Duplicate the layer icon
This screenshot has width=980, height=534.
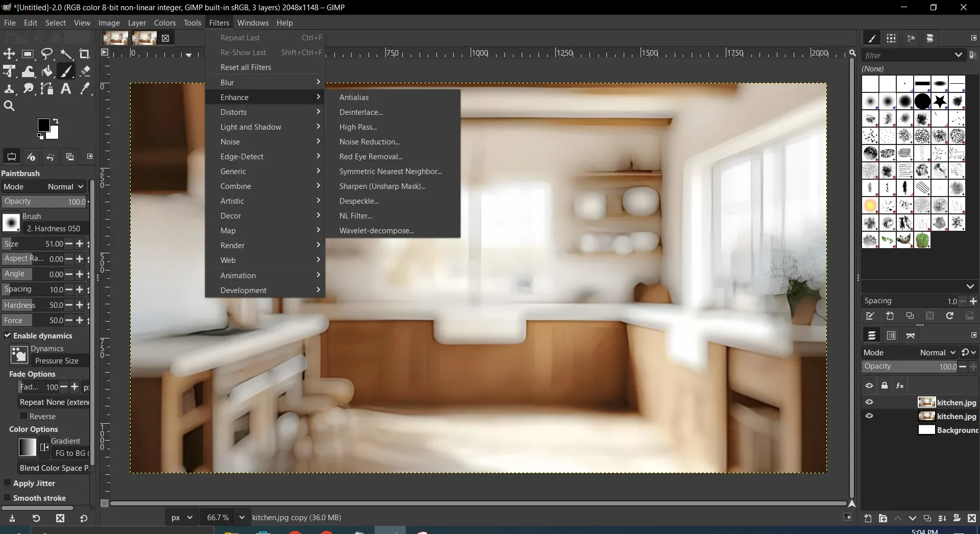pyautogui.click(x=927, y=518)
